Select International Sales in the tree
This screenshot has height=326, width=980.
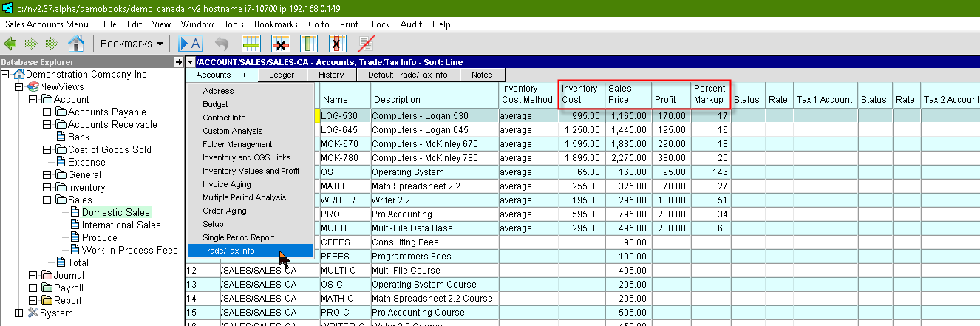tap(121, 225)
